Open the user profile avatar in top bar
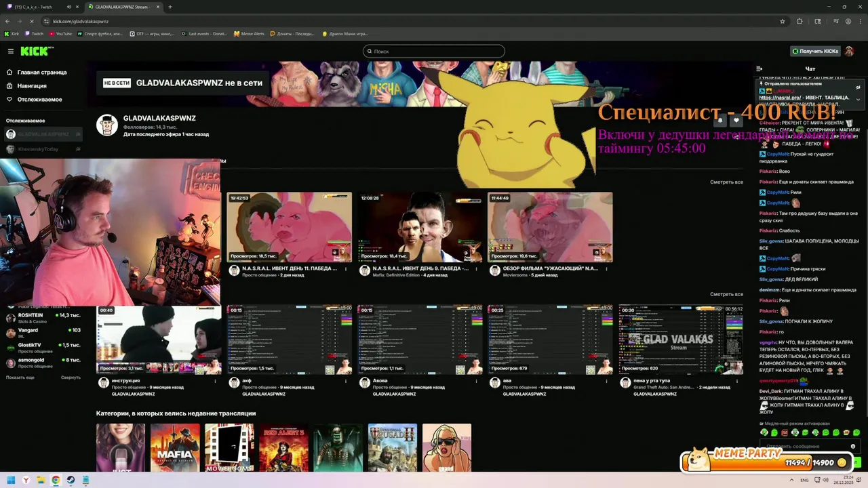This screenshot has height=488, width=868. [849, 52]
